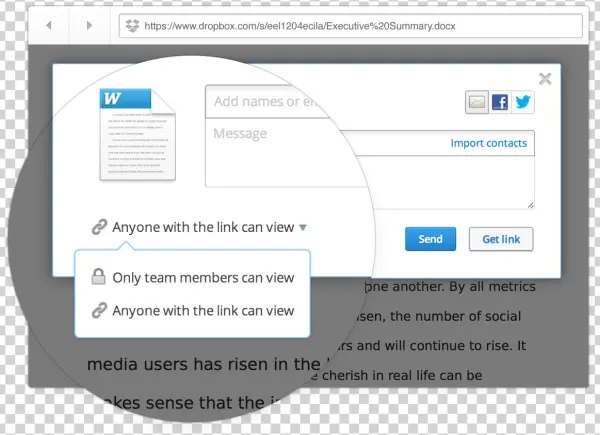Click the Word document file thumbnail
The width and height of the screenshot is (600, 435).
click(125, 134)
